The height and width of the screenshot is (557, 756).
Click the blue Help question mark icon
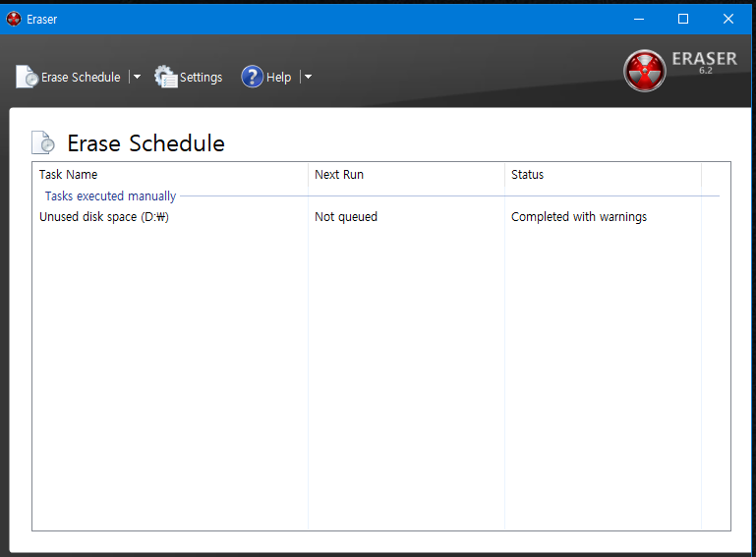tap(252, 77)
